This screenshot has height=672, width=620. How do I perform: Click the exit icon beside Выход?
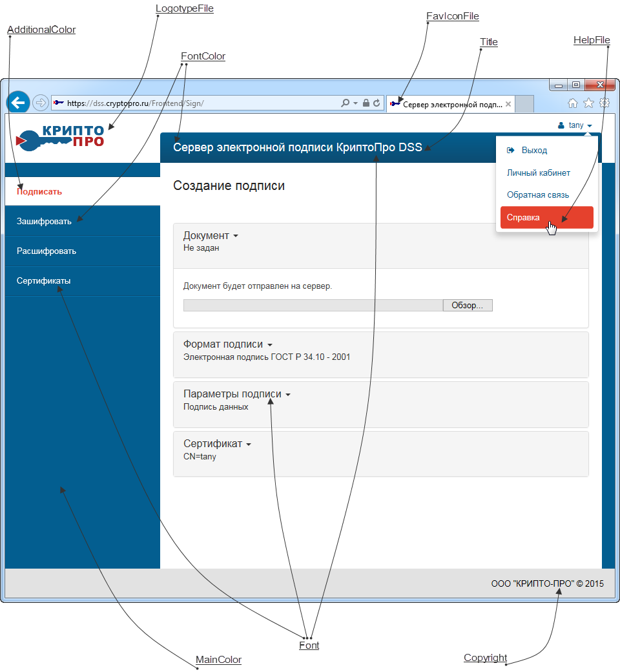[x=510, y=150]
